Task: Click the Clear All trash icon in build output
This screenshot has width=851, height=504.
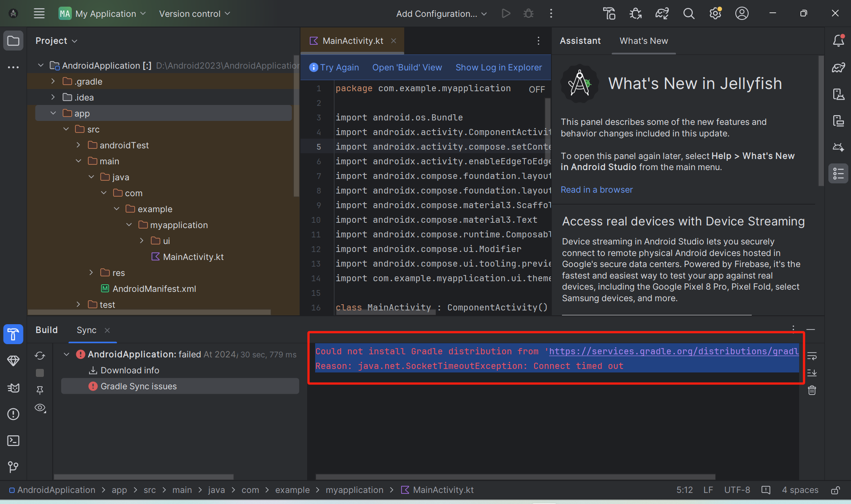Action: tap(812, 390)
